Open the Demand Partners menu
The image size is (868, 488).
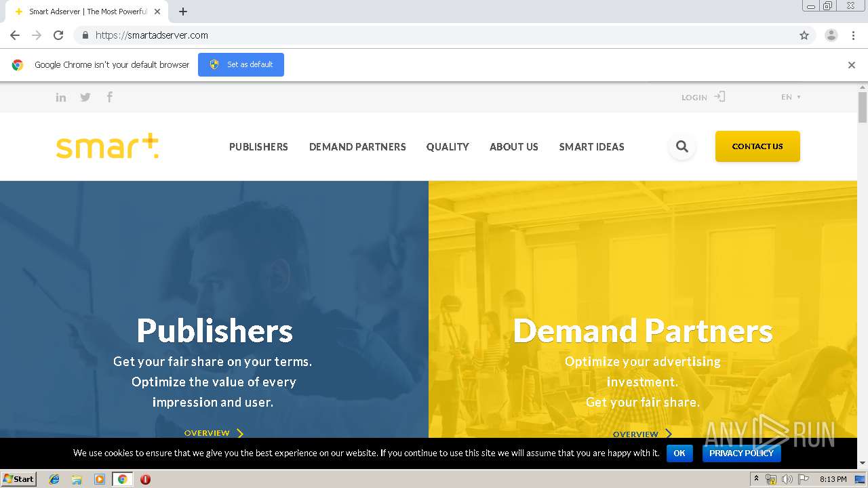pos(357,146)
